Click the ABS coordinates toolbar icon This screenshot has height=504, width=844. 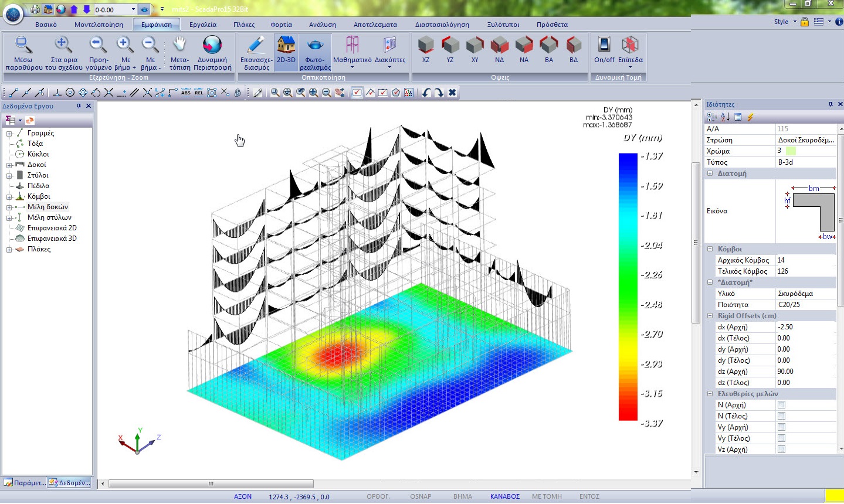[186, 93]
